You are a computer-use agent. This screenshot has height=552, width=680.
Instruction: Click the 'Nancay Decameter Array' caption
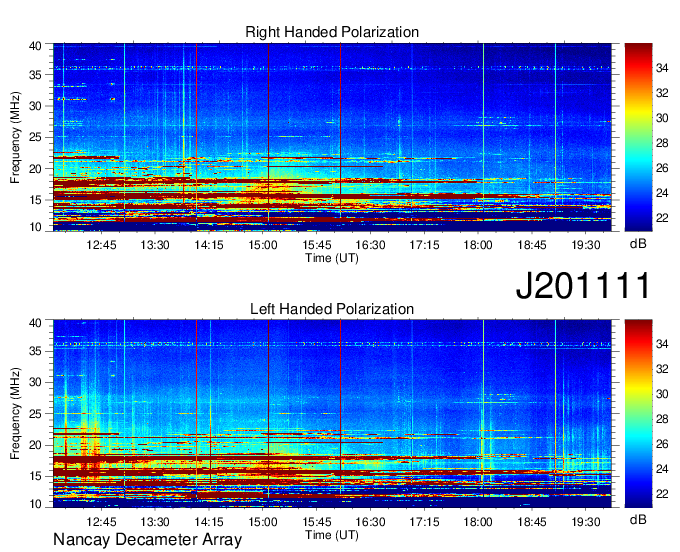pyautogui.click(x=147, y=540)
